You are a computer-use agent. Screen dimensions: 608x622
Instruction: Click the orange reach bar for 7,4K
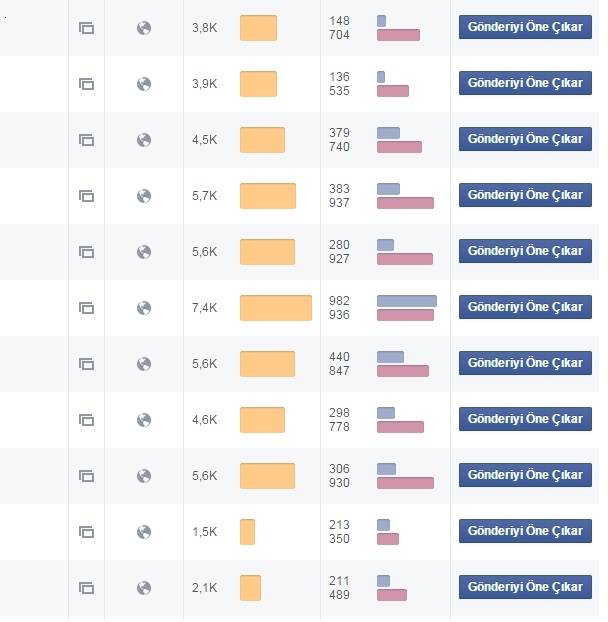tap(276, 308)
